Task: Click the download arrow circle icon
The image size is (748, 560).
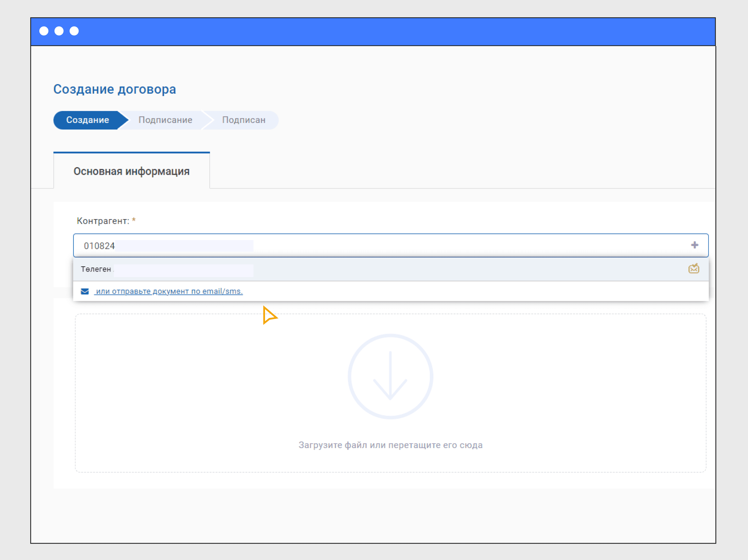Action: click(390, 376)
